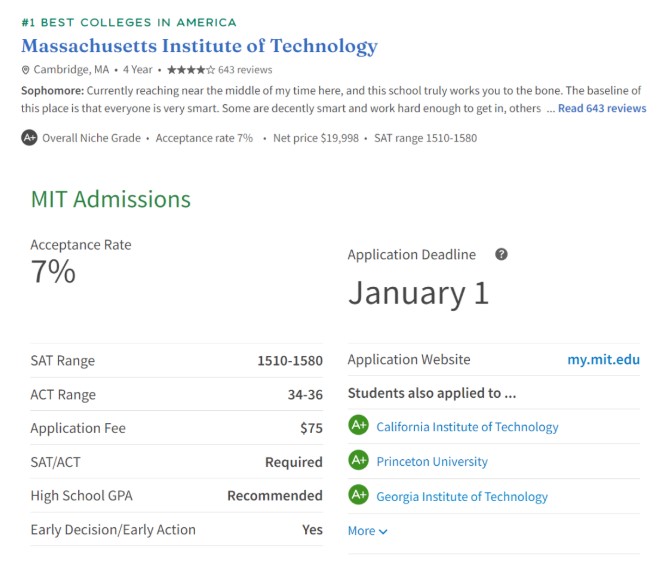663x571 pixels.
Task: Click the 'Sophomore:' review label
Action: [53, 91]
